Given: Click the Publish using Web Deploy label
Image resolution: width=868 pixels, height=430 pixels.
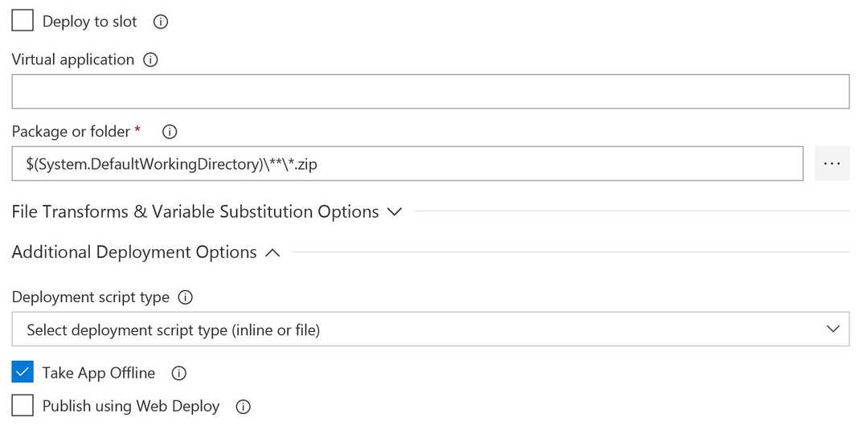Looking at the screenshot, I should point(131,407).
